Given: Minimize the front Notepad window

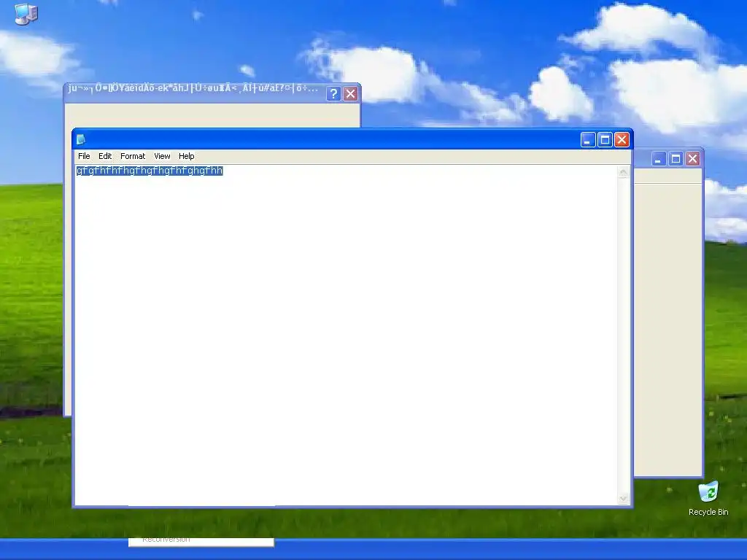Looking at the screenshot, I should pos(588,139).
